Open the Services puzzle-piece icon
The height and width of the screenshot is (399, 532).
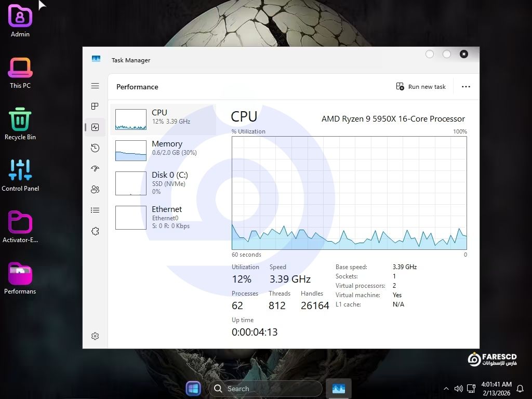point(95,231)
